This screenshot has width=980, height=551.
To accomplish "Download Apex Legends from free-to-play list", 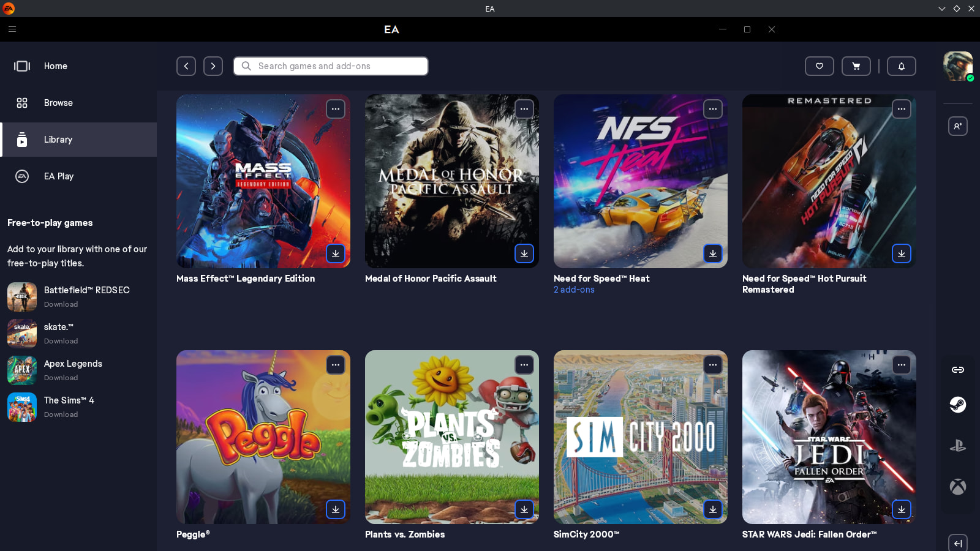I will click(x=61, y=378).
